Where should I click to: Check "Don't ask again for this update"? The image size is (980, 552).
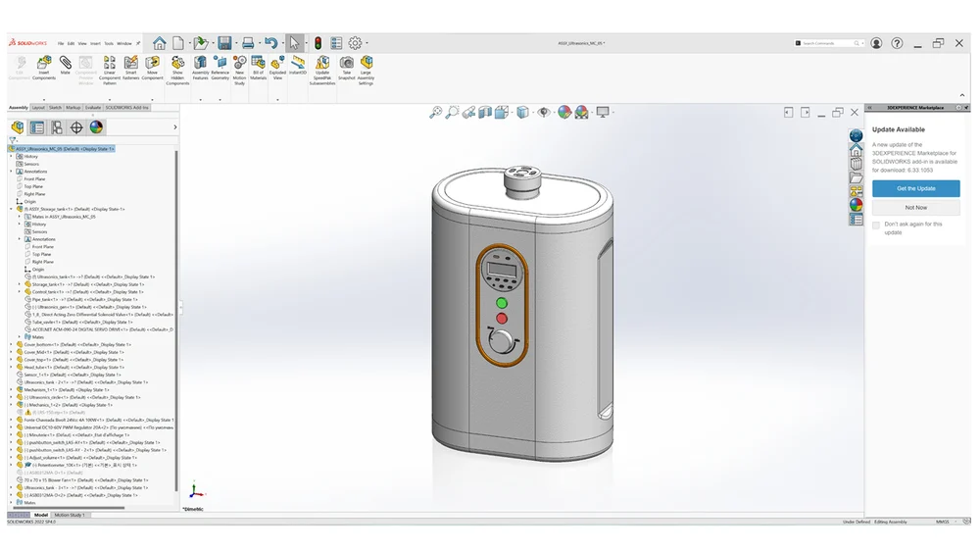[x=876, y=225]
